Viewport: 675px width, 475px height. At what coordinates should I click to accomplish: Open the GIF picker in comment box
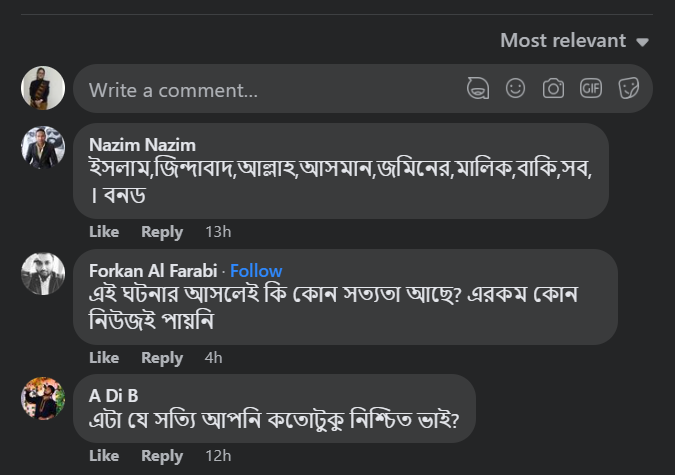591,89
